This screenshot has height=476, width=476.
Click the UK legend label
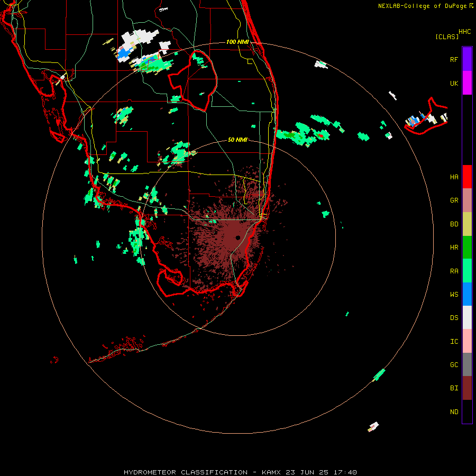(454, 83)
